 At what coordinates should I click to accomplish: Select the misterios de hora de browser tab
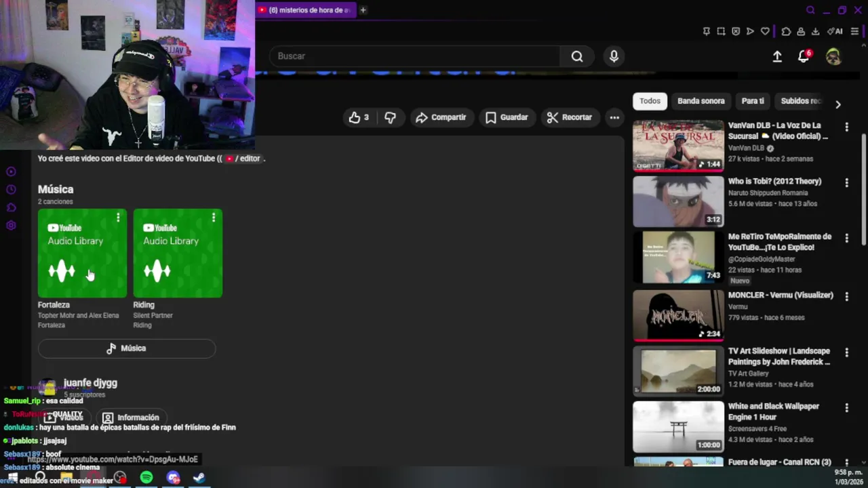(305, 10)
